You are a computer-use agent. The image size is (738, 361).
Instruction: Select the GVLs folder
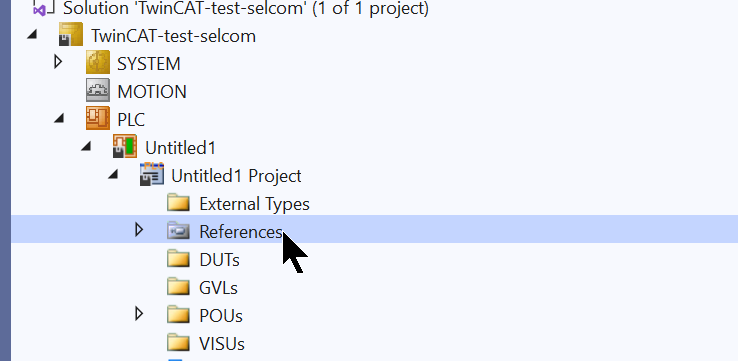[x=218, y=288]
